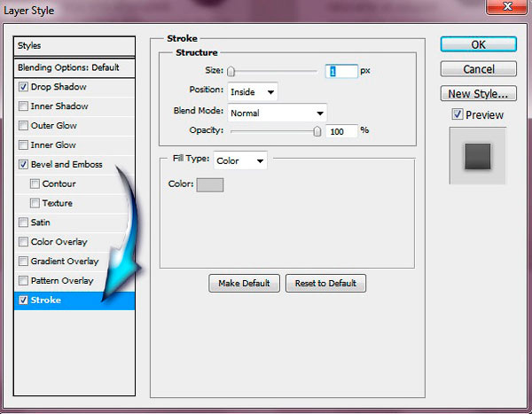Enable the Pattern Overlay checkbox
532x414 pixels.
pos(23,281)
